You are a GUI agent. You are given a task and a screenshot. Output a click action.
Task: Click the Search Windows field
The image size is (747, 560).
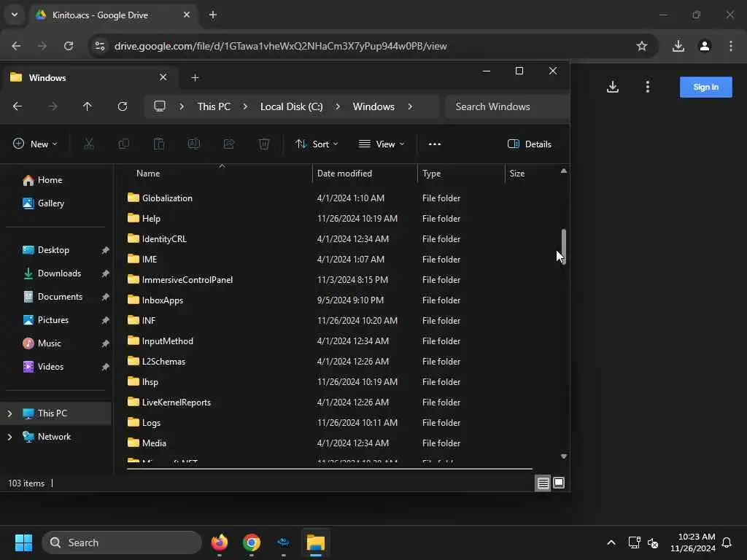coord(508,106)
